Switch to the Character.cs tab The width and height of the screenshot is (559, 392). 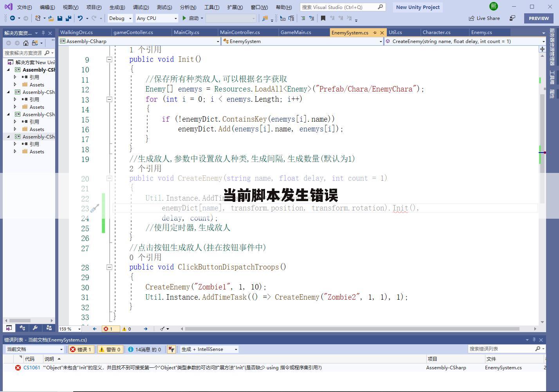pyautogui.click(x=436, y=32)
